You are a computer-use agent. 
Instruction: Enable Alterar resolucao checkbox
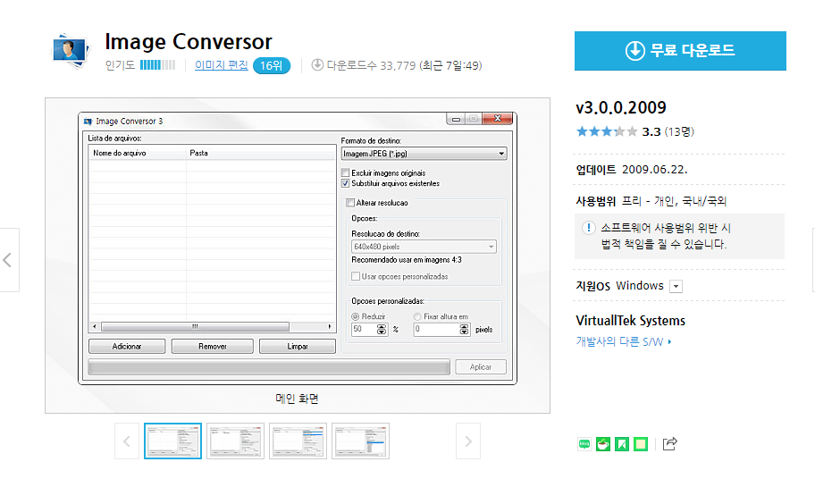350,203
